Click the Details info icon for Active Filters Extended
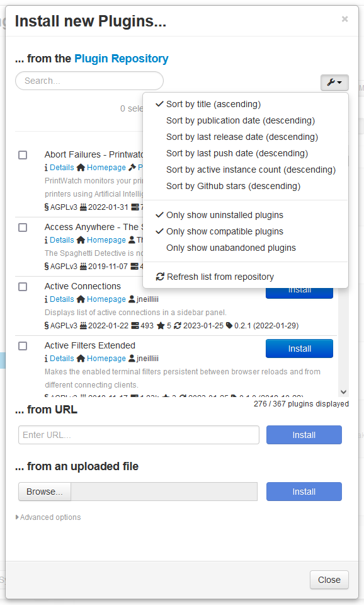Viewport: 364px width, 605px height. tap(47, 358)
